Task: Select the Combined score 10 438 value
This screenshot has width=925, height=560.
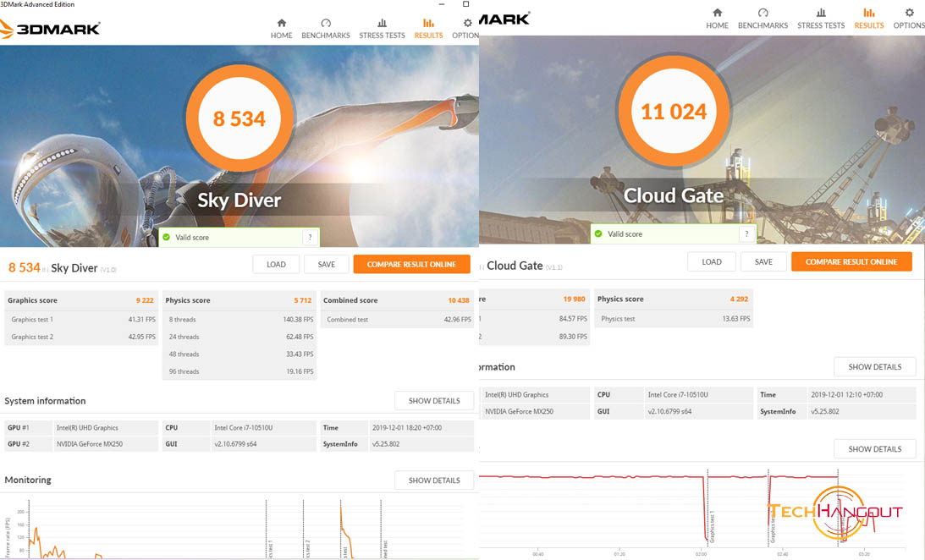Action: pos(459,300)
